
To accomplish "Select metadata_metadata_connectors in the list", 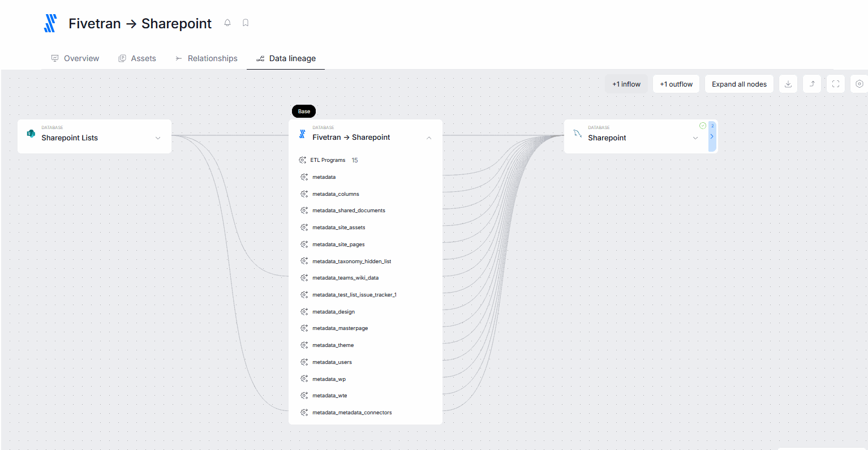I will (x=352, y=413).
